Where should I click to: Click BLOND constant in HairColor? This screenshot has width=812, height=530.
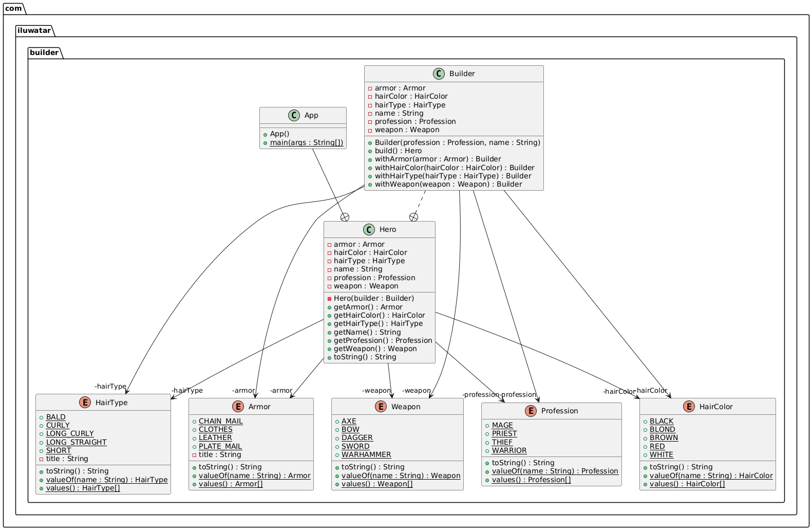pyautogui.click(x=663, y=429)
